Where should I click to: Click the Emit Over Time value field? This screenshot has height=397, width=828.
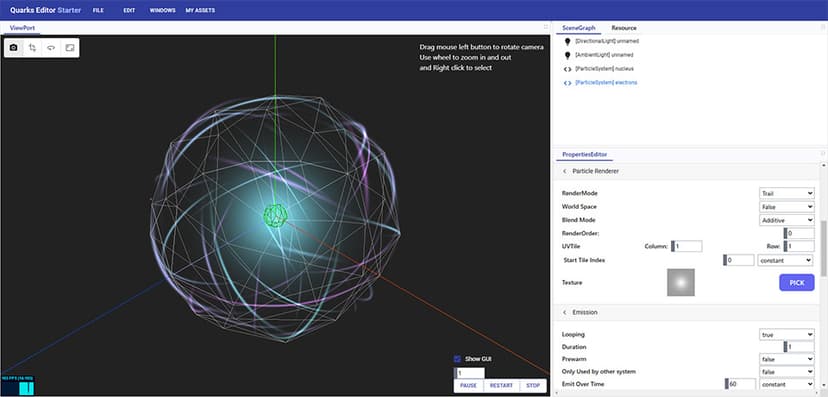pos(740,384)
